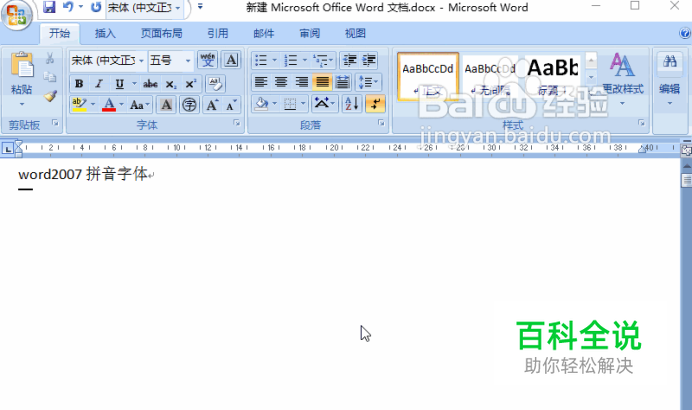Open Word help question mark

685,34
